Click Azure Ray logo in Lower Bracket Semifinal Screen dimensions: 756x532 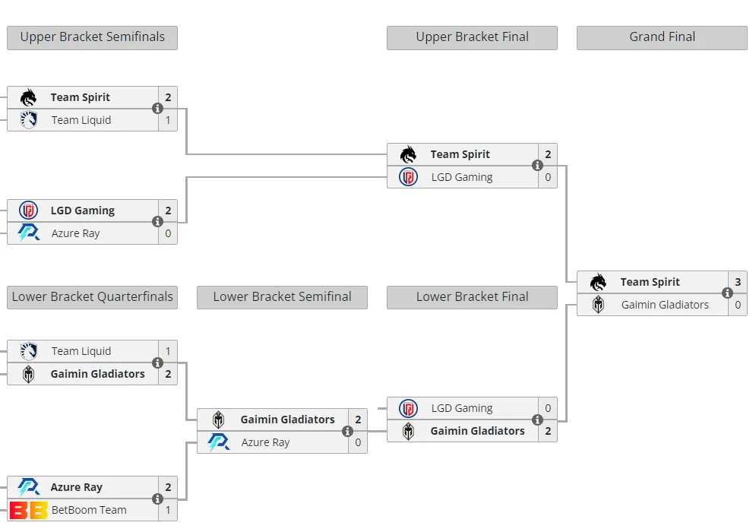tap(218, 442)
